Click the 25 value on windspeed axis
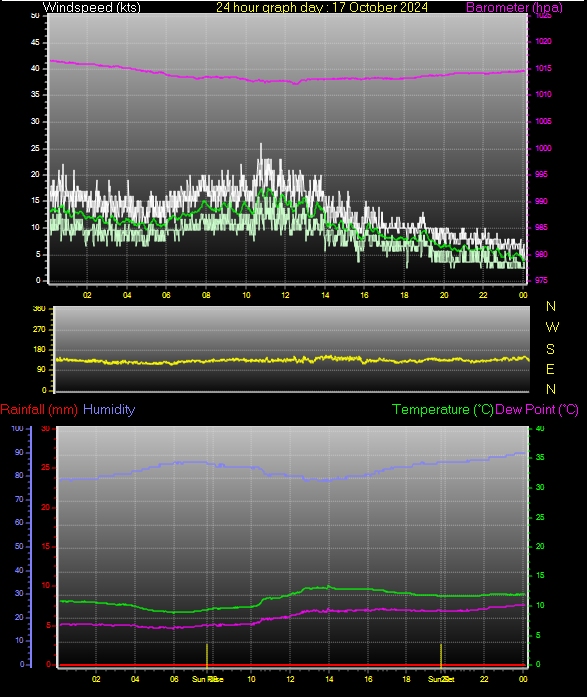 click(x=35, y=148)
